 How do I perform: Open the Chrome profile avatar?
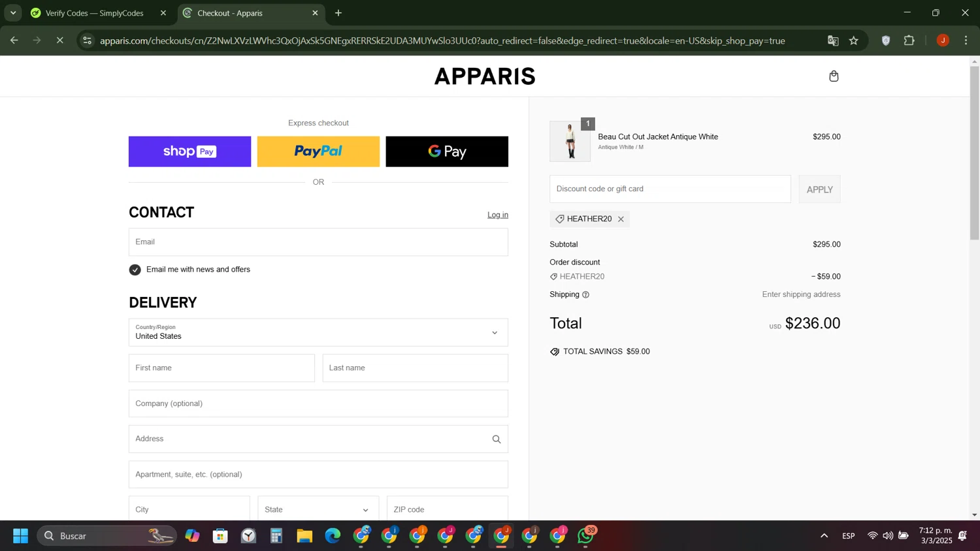click(x=942, y=40)
